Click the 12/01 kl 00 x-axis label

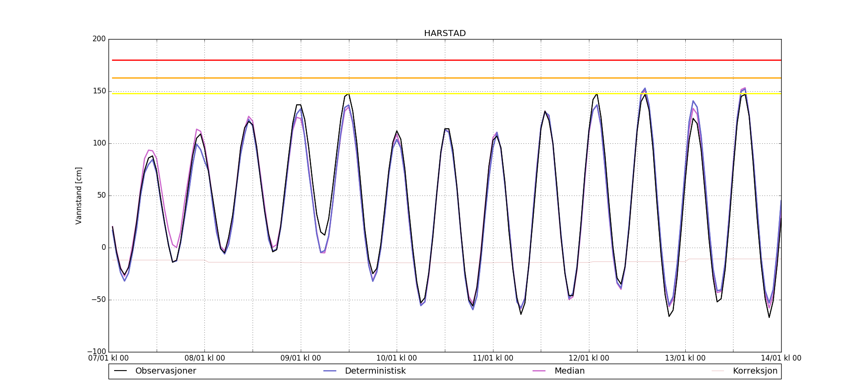click(x=589, y=358)
